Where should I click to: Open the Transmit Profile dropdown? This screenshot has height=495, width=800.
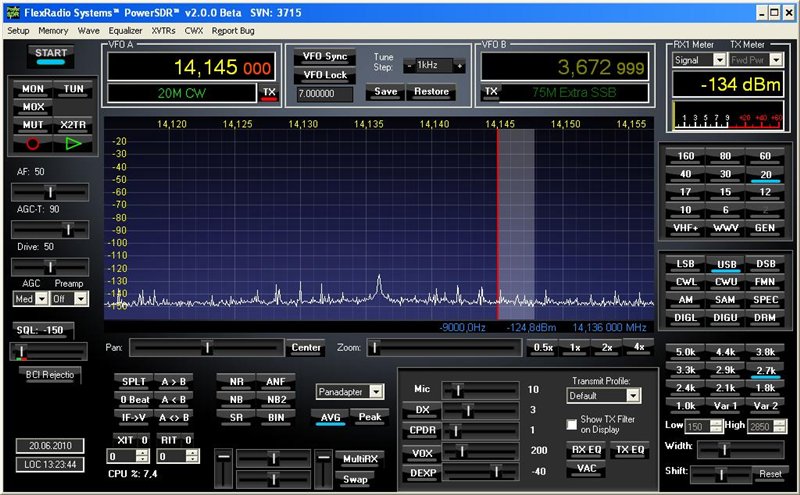[x=632, y=396]
